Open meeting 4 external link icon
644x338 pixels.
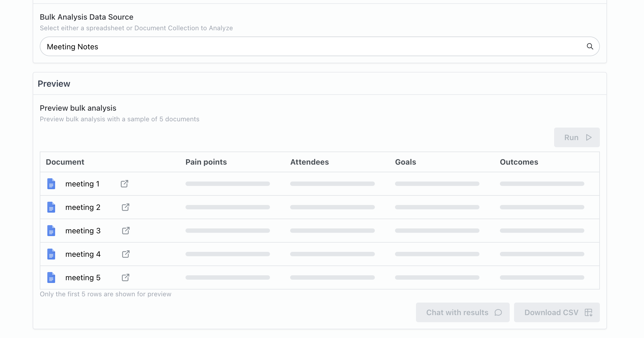point(126,254)
